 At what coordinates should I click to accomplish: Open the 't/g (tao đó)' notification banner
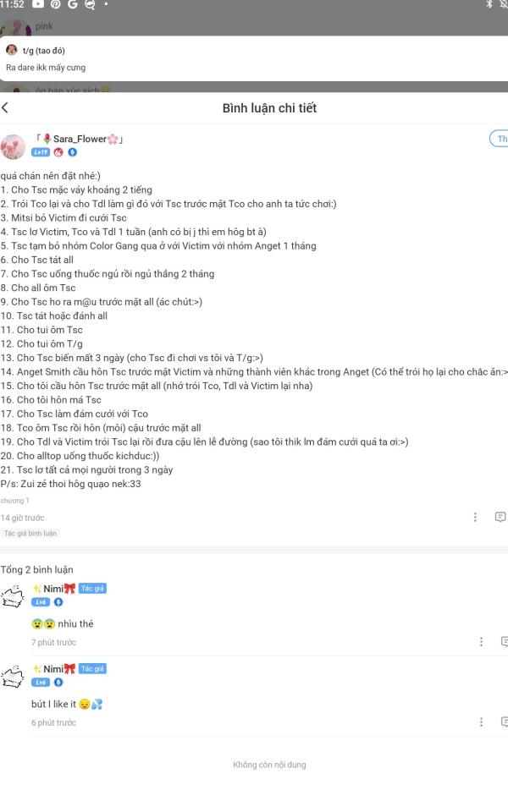click(254, 58)
